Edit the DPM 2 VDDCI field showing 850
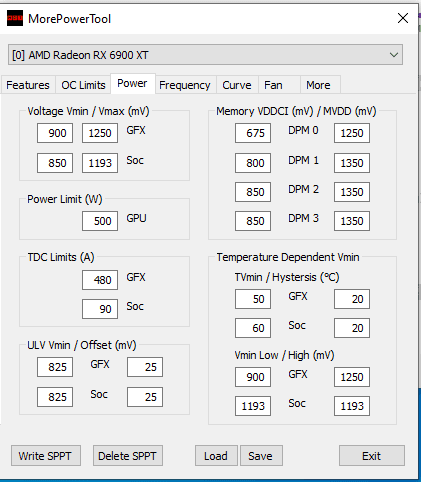This screenshot has height=482, width=421. [x=253, y=192]
